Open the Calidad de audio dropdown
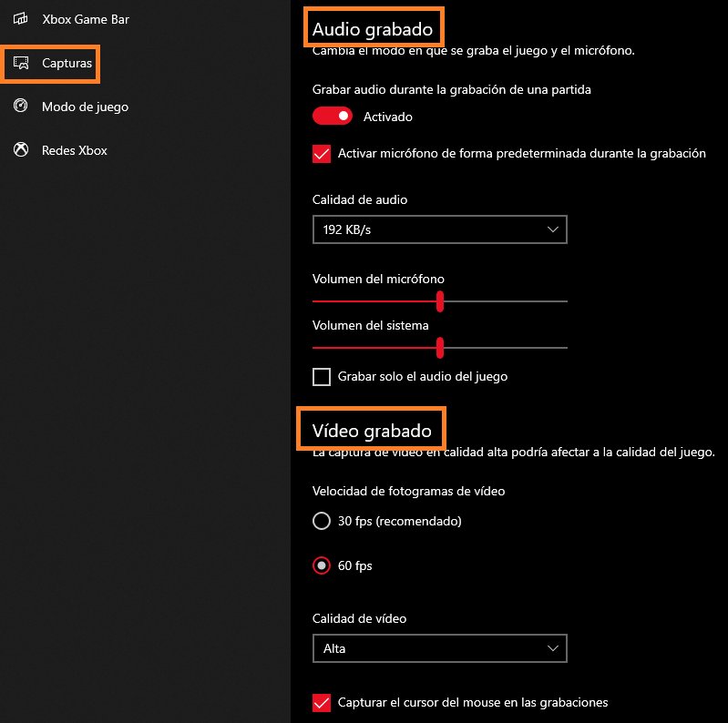This screenshot has height=723, width=728. (x=439, y=230)
